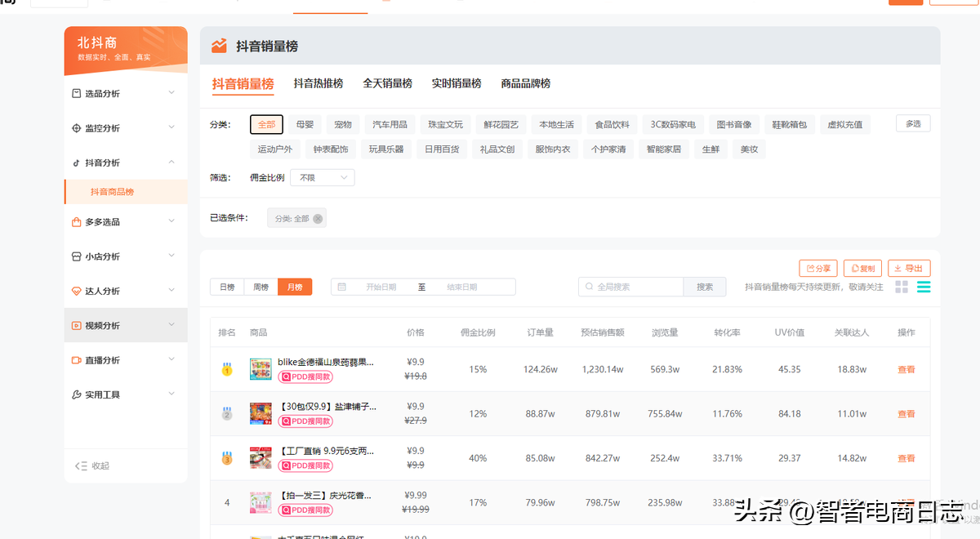Screen dimensions: 980x539
Task: Click the silver rank 2 medal
Action: pyautogui.click(x=227, y=414)
